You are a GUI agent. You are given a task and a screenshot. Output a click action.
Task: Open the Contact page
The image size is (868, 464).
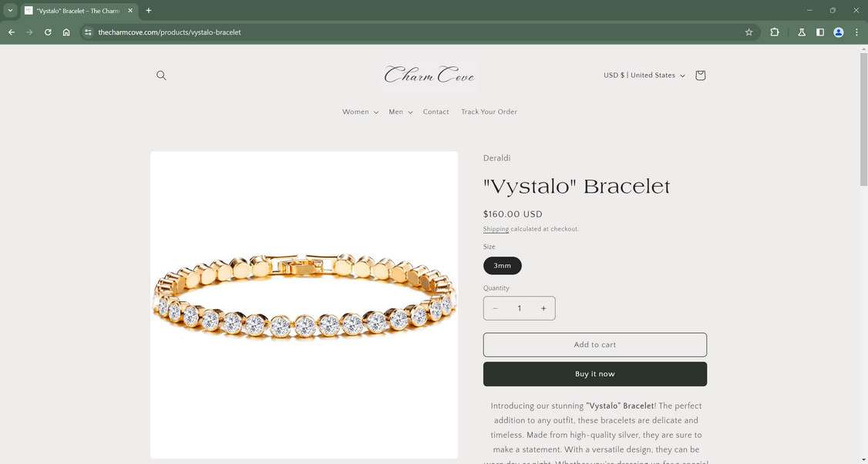(x=436, y=112)
